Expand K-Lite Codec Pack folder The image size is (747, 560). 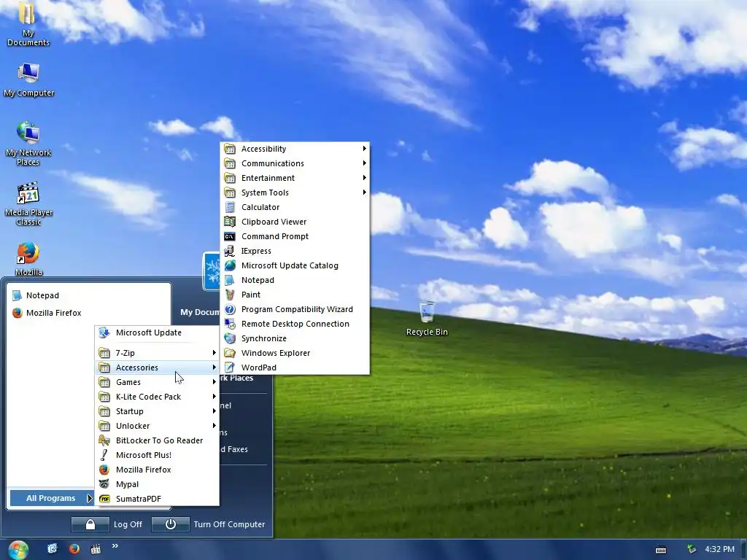157,397
